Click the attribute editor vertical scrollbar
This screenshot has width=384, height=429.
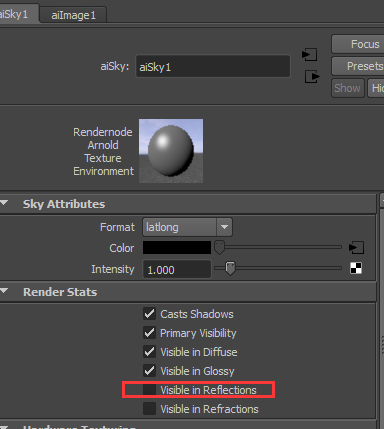coord(382,310)
